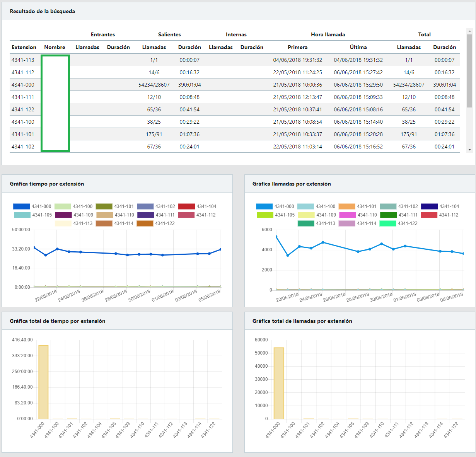Click the Primera column header
This screenshot has height=457, width=476.
coord(297,47)
